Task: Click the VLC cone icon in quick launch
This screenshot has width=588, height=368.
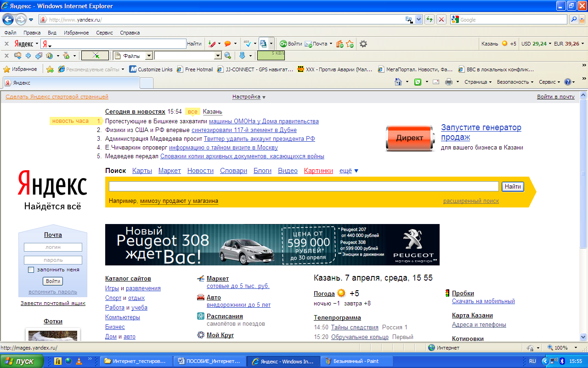Action: [79, 361]
